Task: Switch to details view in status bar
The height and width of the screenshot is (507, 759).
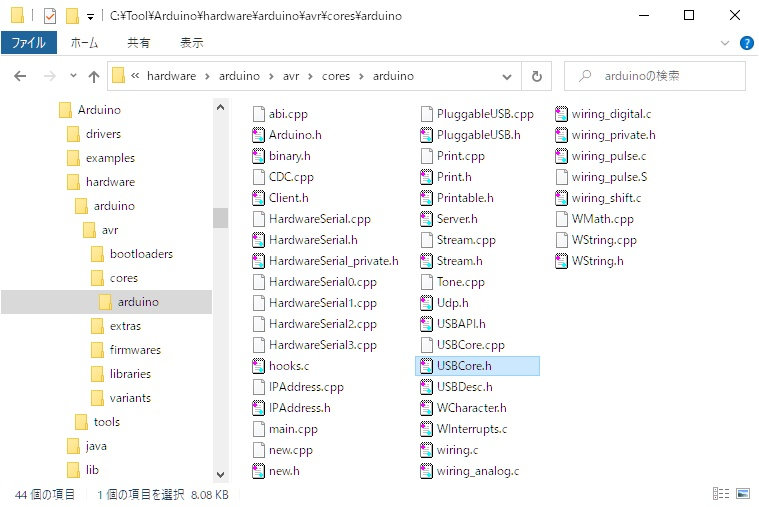Action: 721,493
